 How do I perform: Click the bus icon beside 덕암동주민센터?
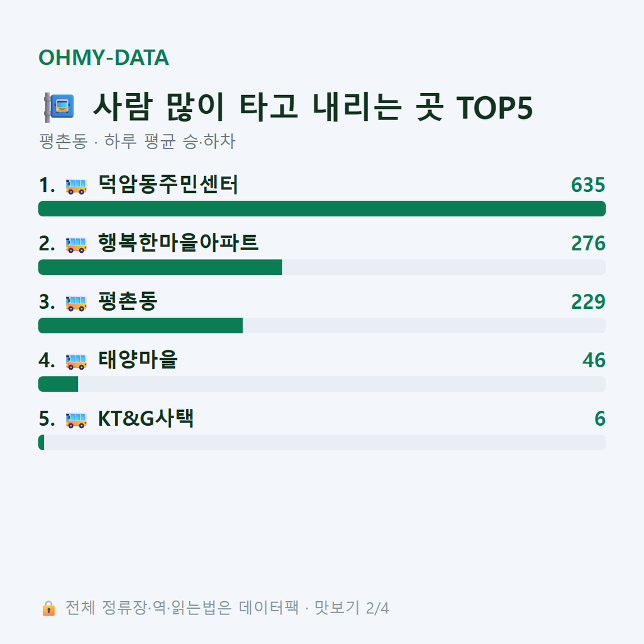(76, 186)
